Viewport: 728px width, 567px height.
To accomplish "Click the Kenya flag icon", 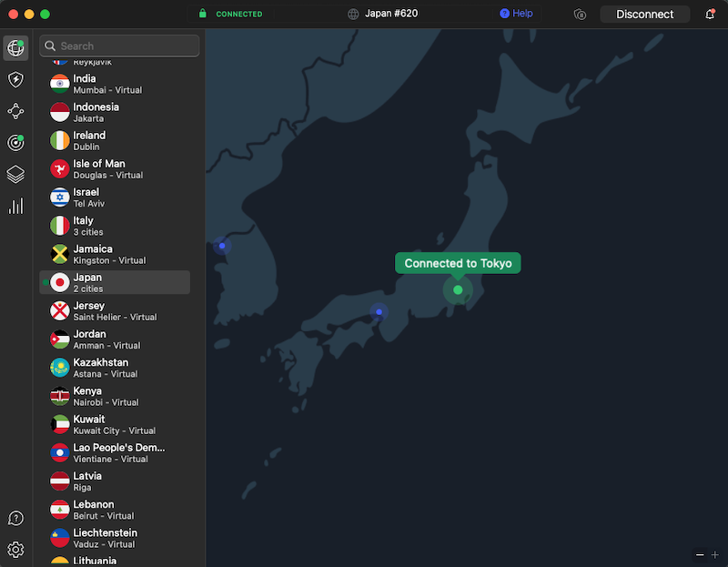I will point(60,396).
